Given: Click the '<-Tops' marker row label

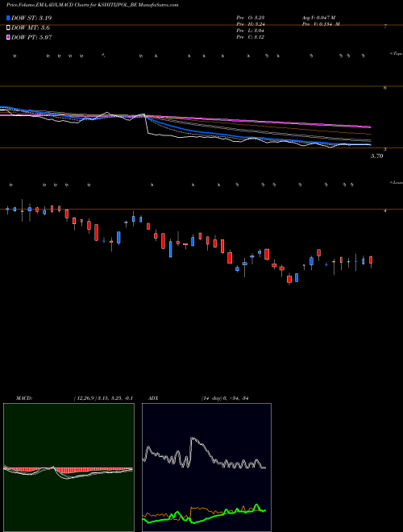Looking at the screenshot, I should tap(396, 54).
